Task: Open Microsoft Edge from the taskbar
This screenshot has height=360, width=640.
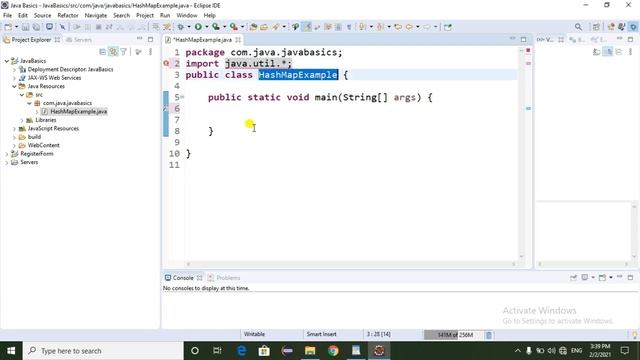Action: 241,351
